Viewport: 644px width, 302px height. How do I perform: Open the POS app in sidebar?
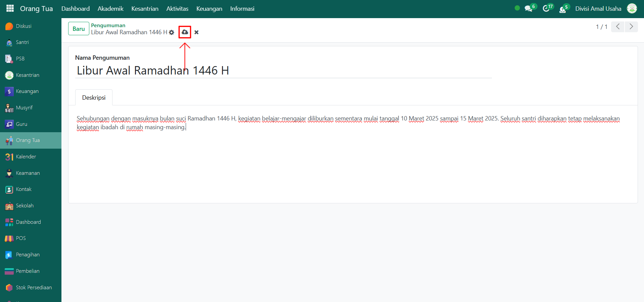click(21, 238)
